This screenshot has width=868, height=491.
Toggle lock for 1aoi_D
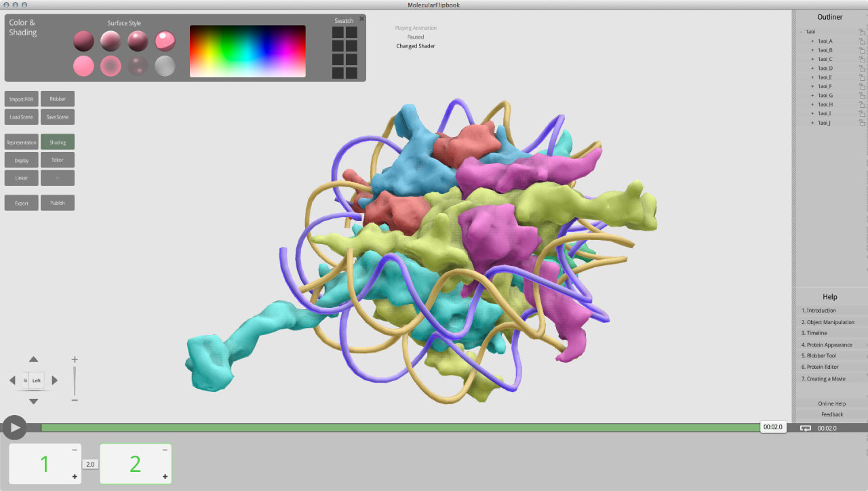(862, 68)
